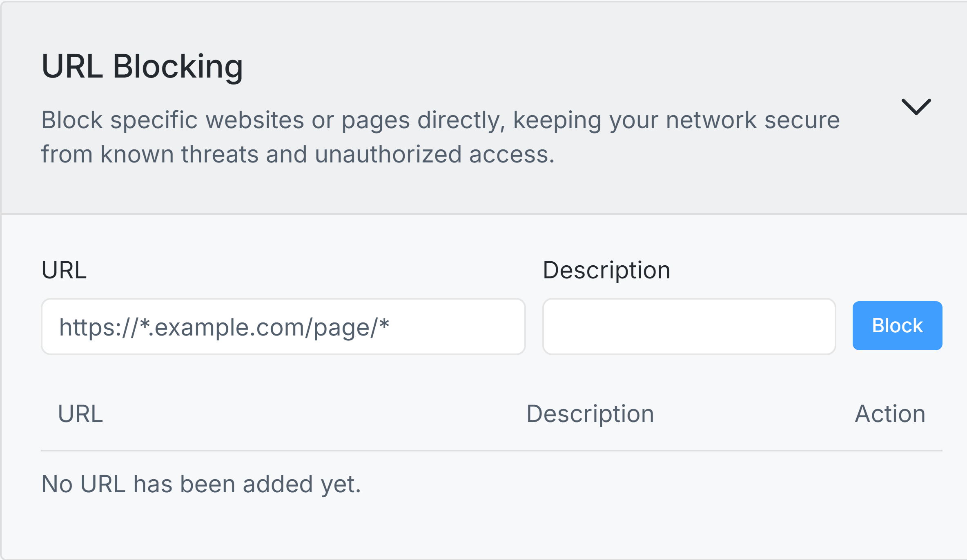Click the blue Block action control

pos(897,325)
